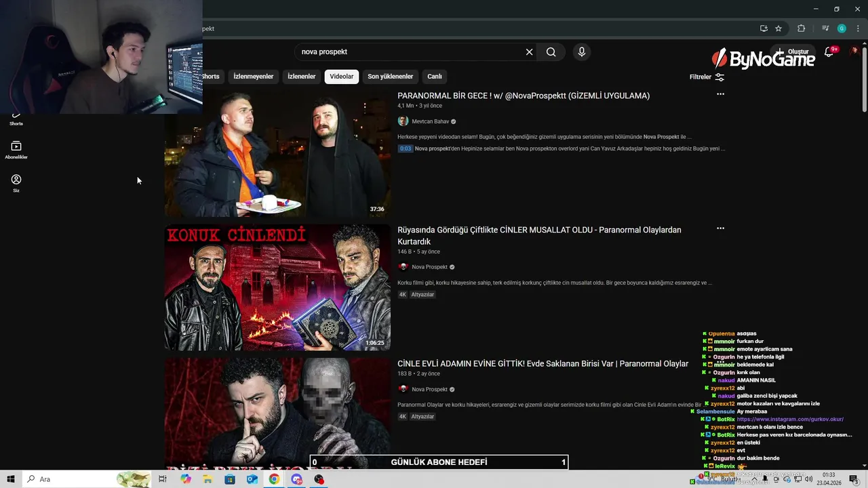Open Rüyasında Gördüğü Çiftlikte video title
The image size is (868, 488).
click(539, 236)
